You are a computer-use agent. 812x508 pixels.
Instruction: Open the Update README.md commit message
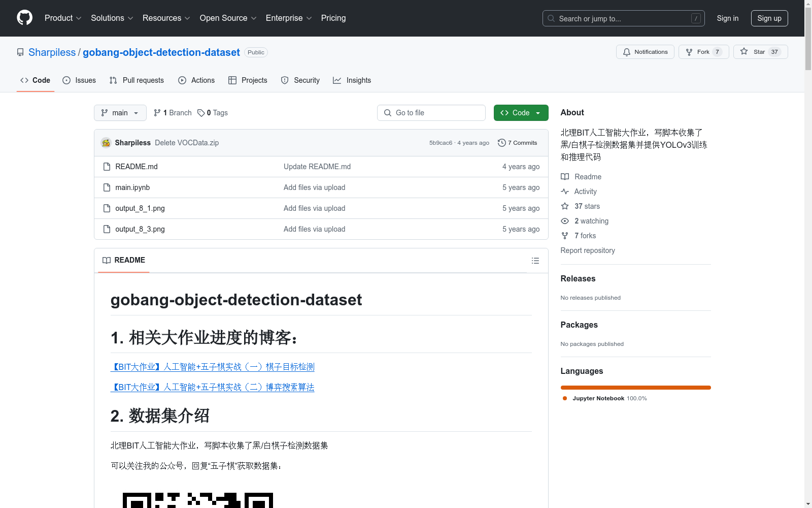click(x=317, y=167)
